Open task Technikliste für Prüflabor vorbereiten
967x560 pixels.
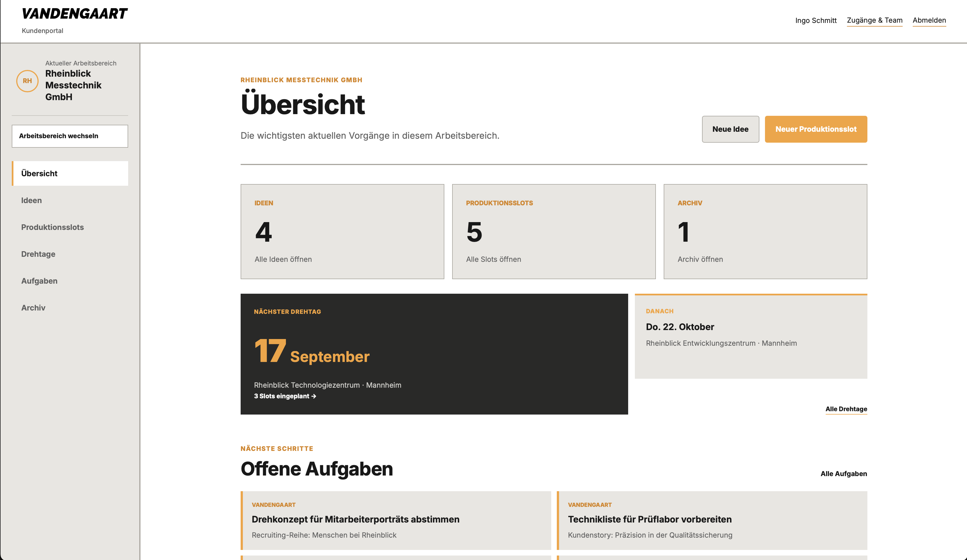(712, 521)
